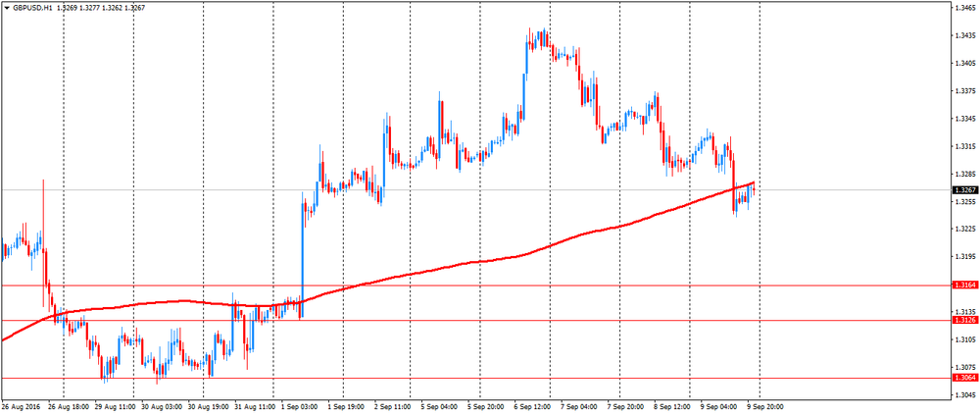Click the 9 Sep 04:00 time label
Screen dimensions: 980x415
(x=720, y=406)
